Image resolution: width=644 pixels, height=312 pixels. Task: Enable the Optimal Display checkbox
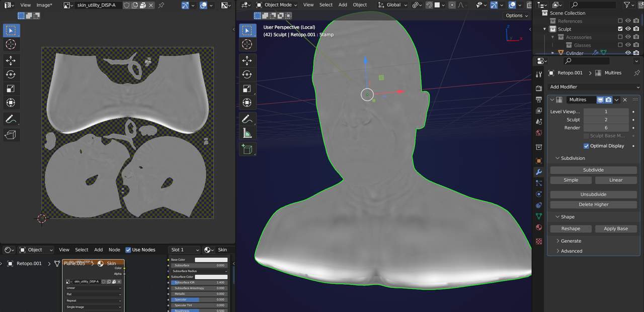pos(586,146)
